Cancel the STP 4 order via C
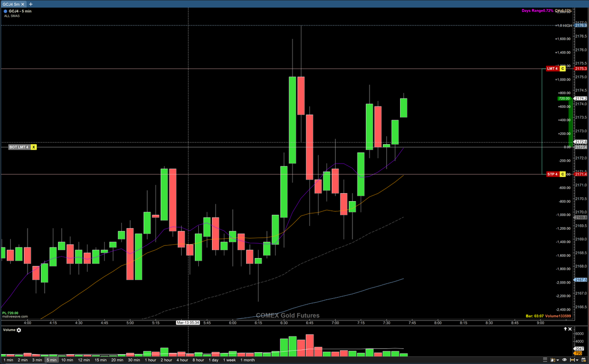The image size is (589, 364). pos(563,174)
